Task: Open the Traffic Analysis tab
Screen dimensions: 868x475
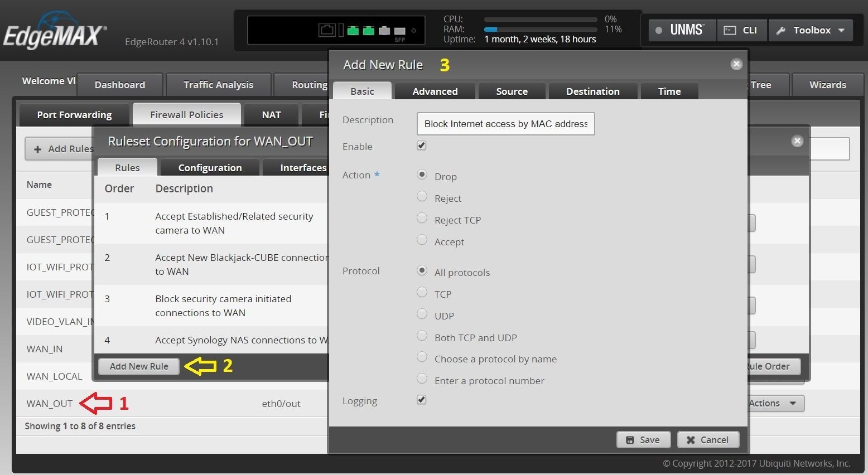Action: (x=218, y=85)
